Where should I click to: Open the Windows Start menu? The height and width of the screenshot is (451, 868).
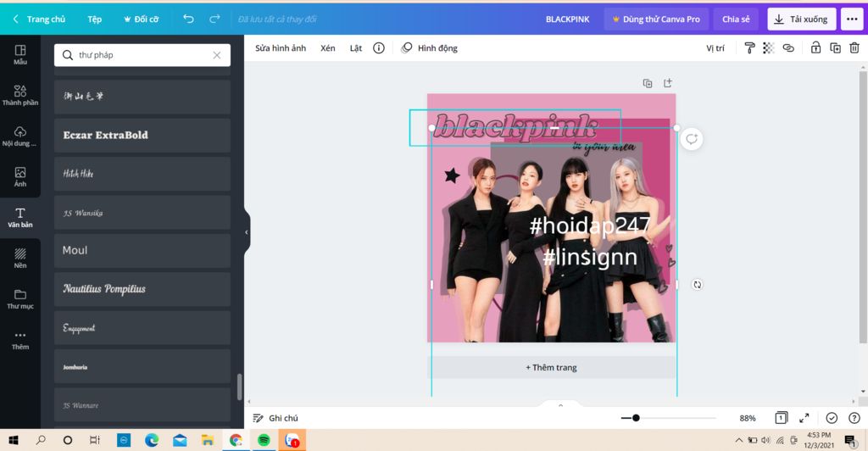point(14,440)
